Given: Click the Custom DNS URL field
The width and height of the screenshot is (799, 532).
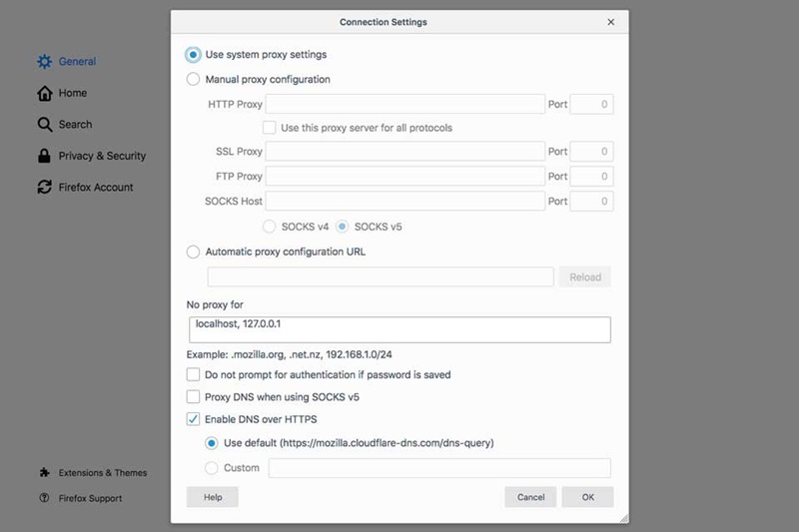Looking at the screenshot, I should coord(439,468).
